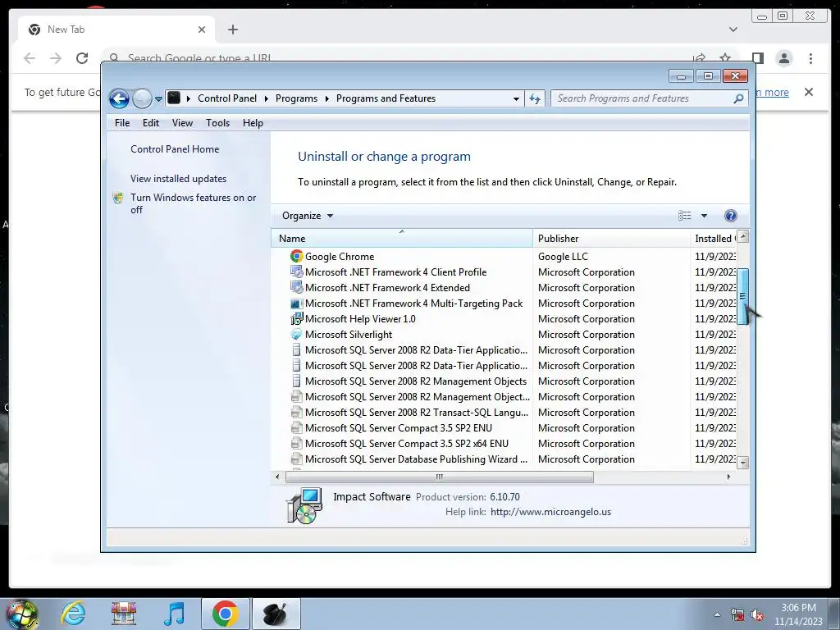Reload the page in Chrome

click(81, 58)
